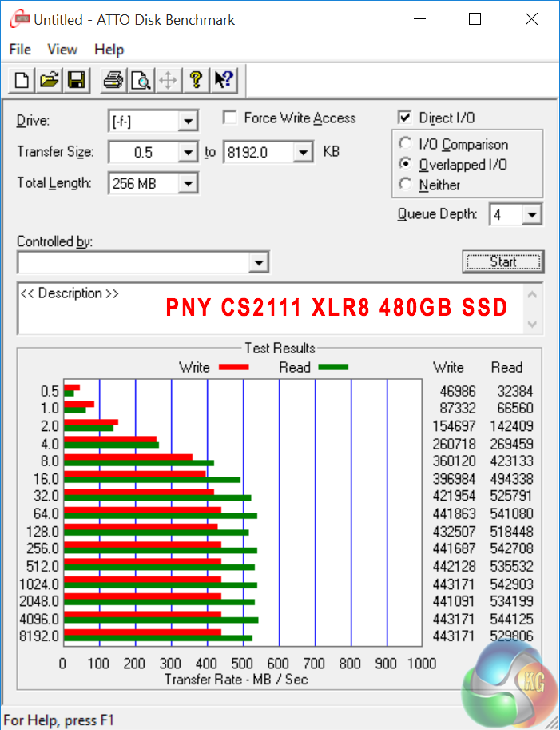The image size is (560, 730).
Task: Click the write value 46986
Action: (x=458, y=392)
